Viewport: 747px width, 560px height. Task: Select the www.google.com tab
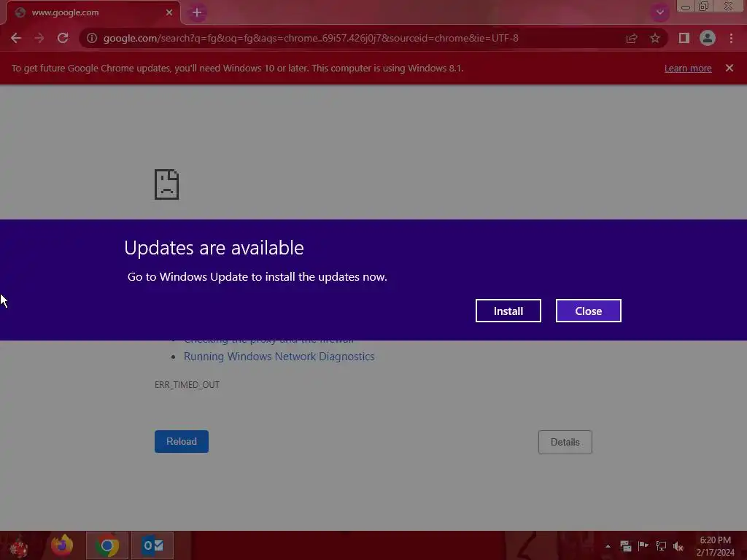[93, 12]
